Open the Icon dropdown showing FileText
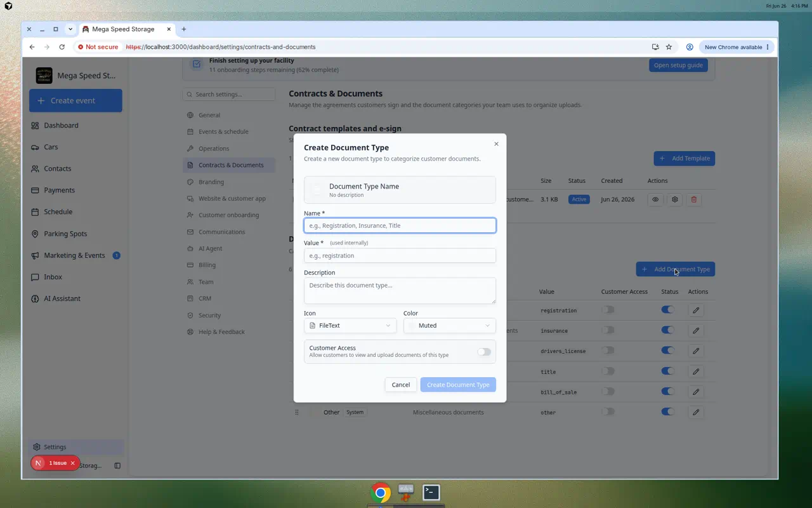The height and width of the screenshot is (508, 812). pyautogui.click(x=350, y=325)
